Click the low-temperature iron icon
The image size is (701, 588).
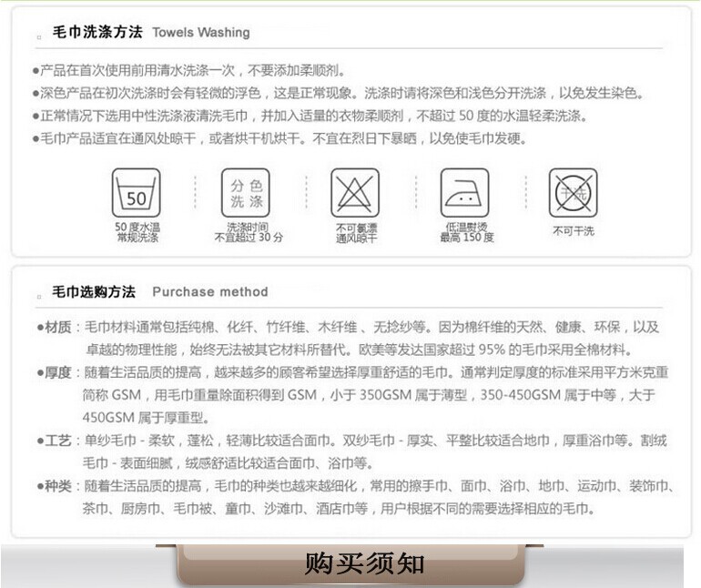[464, 193]
